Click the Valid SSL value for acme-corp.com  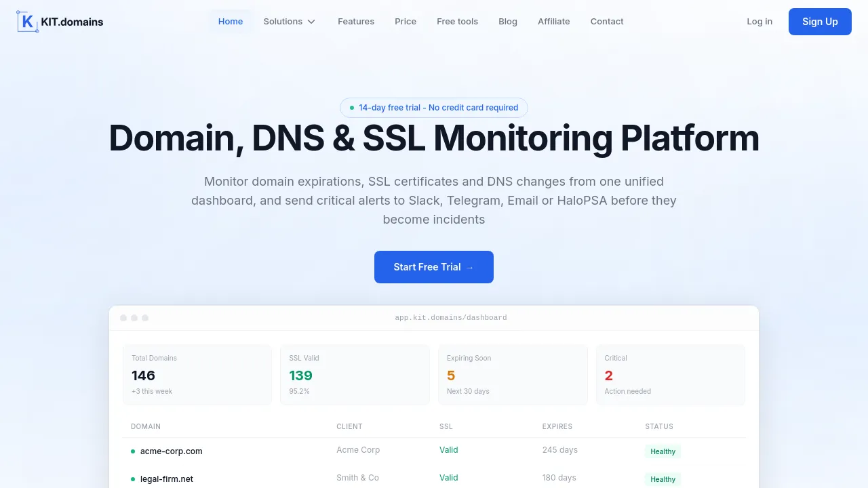click(449, 450)
